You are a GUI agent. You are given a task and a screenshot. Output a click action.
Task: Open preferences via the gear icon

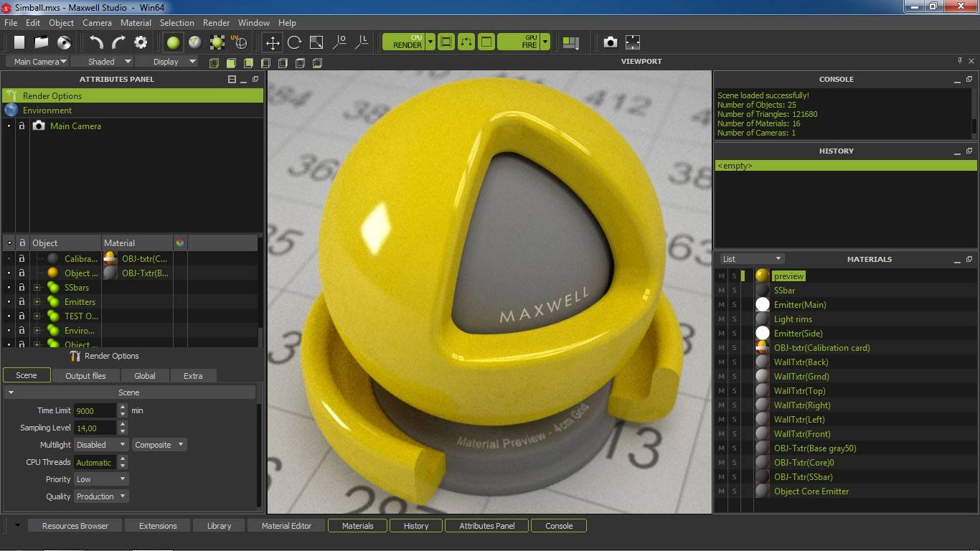(x=141, y=42)
